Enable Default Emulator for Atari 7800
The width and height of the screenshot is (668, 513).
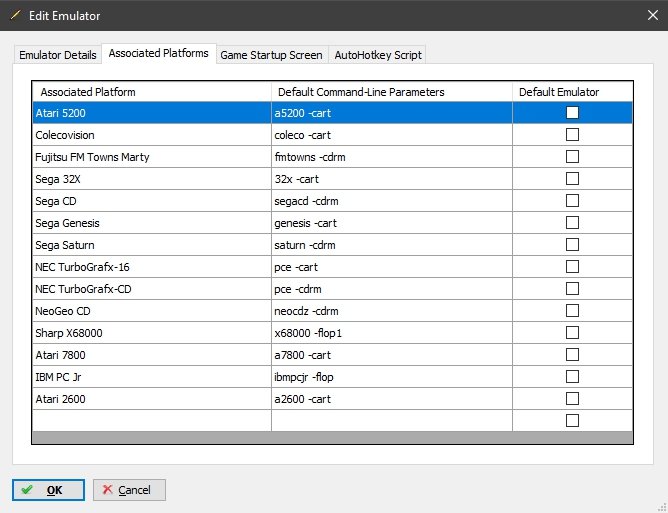(x=572, y=354)
